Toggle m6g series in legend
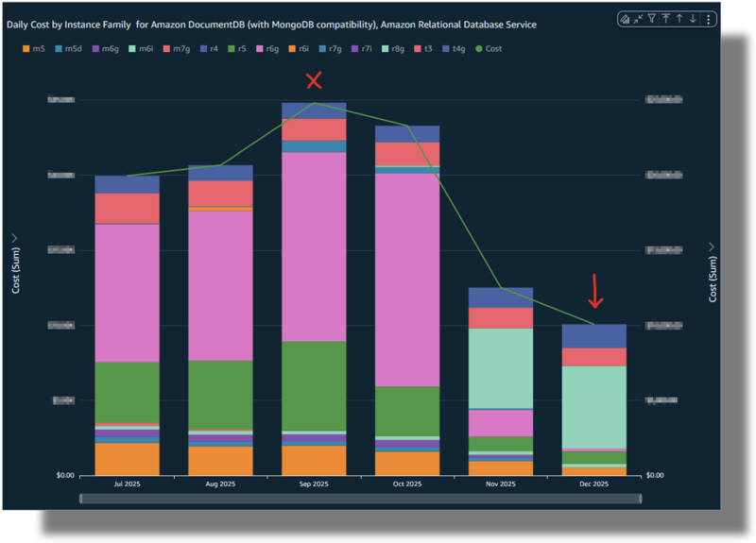The width and height of the screenshot is (756, 543). (105, 49)
